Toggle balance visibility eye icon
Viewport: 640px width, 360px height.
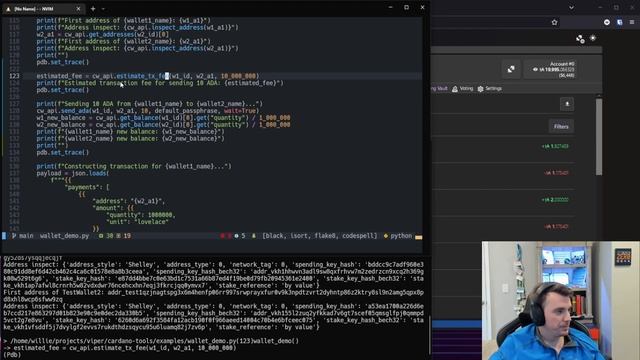click(535, 70)
